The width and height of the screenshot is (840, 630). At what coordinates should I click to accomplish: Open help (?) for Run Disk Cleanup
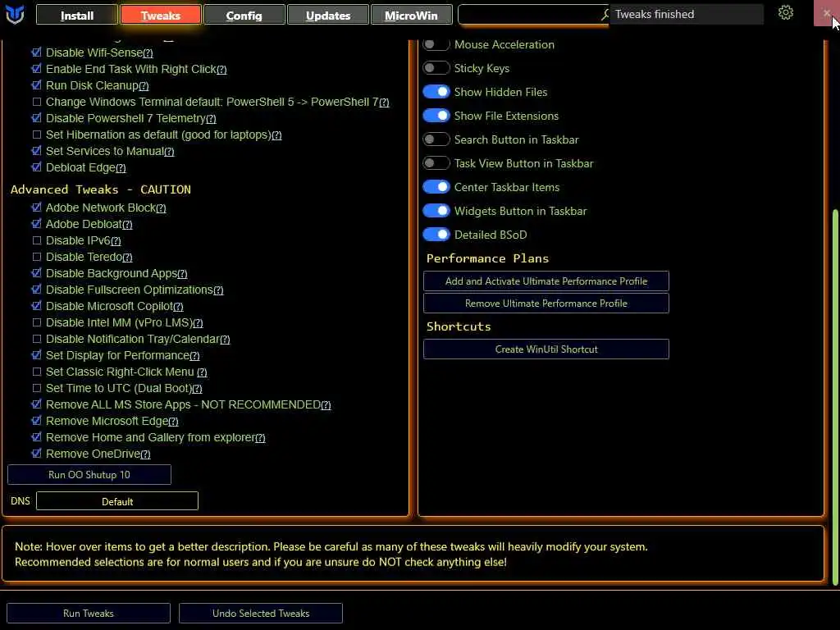point(144,85)
